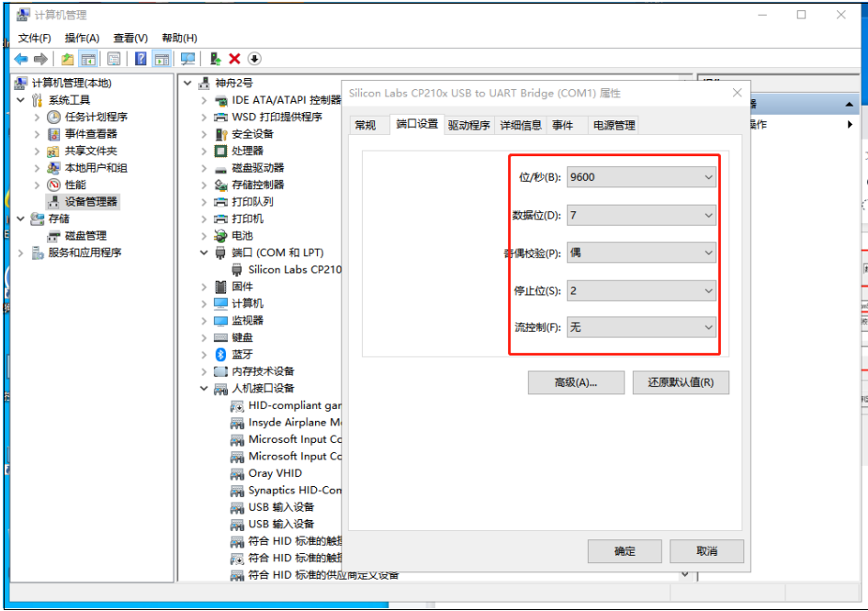
Task: Click the scan for hardware changes icon
Action: 187,59
